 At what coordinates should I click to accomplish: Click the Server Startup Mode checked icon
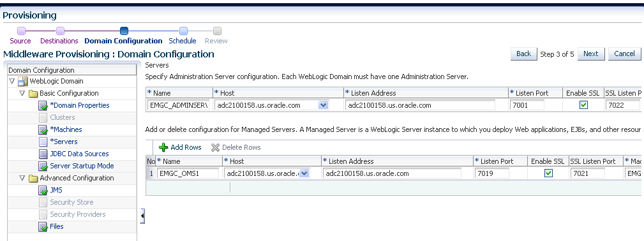tap(43, 166)
